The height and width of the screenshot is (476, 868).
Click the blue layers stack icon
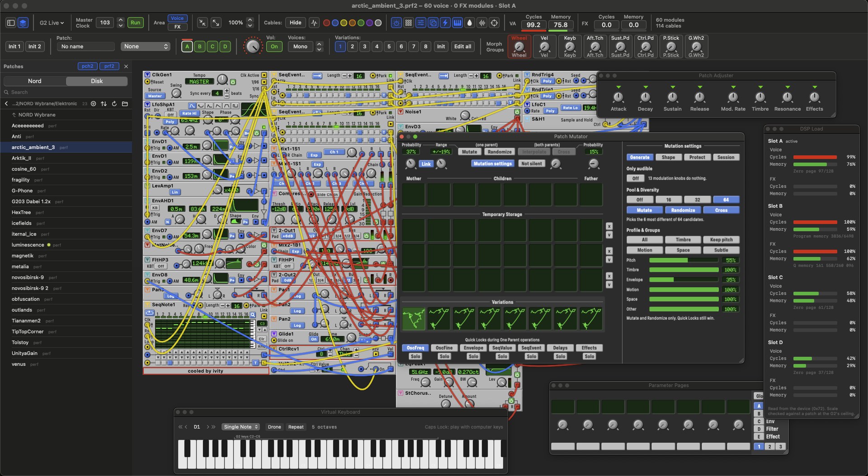tap(23, 23)
